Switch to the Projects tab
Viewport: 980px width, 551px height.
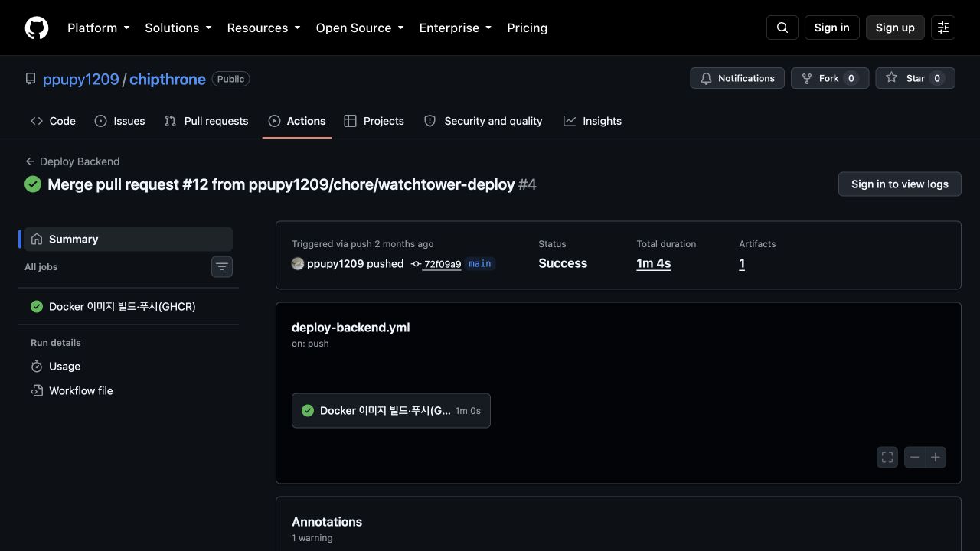click(x=374, y=121)
